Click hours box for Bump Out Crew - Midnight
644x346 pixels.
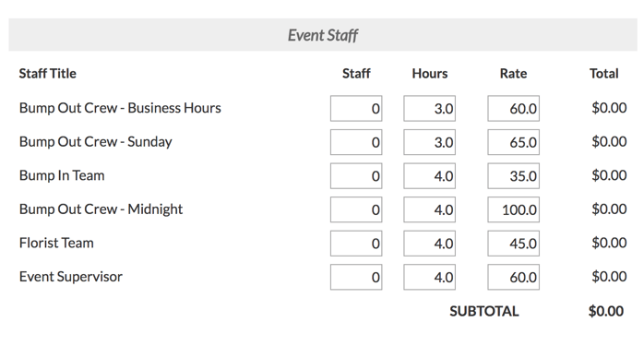(430, 209)
